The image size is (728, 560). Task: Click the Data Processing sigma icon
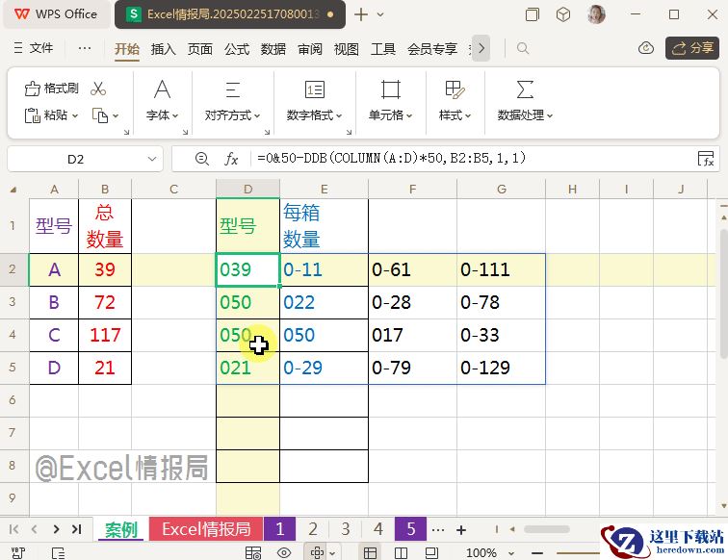[525, 89]
